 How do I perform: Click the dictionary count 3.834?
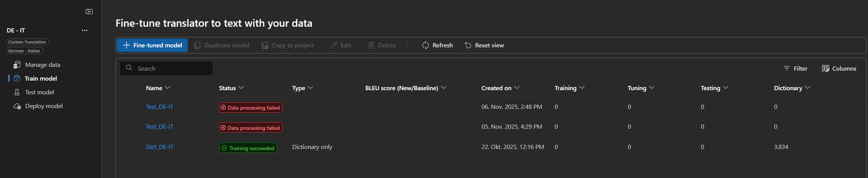click(x=781, y=147)
